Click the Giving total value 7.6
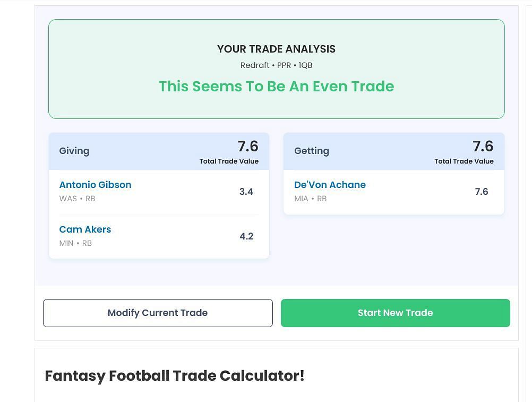This screenshot has width=532, height=402. pyautogui.click(x=247, y=147)
